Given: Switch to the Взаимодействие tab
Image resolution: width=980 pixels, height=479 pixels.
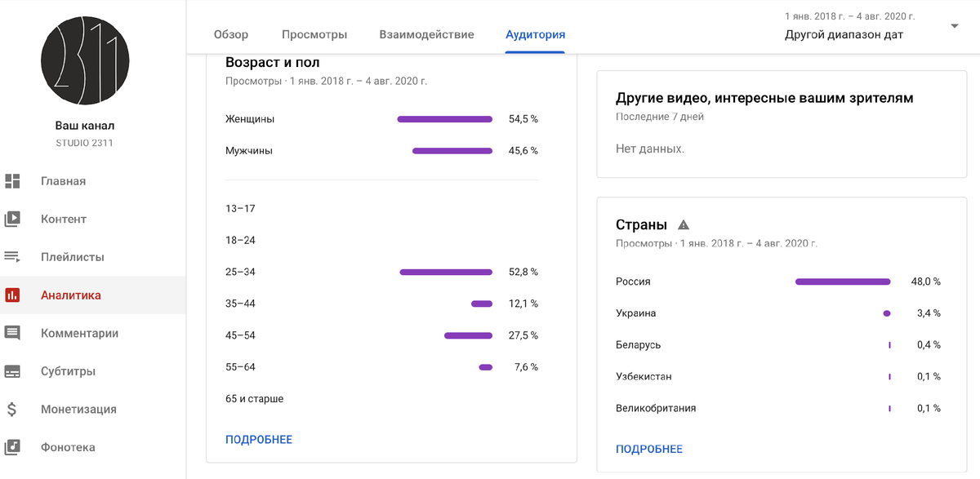Looking at the screenshot, I should click(426, 34).
